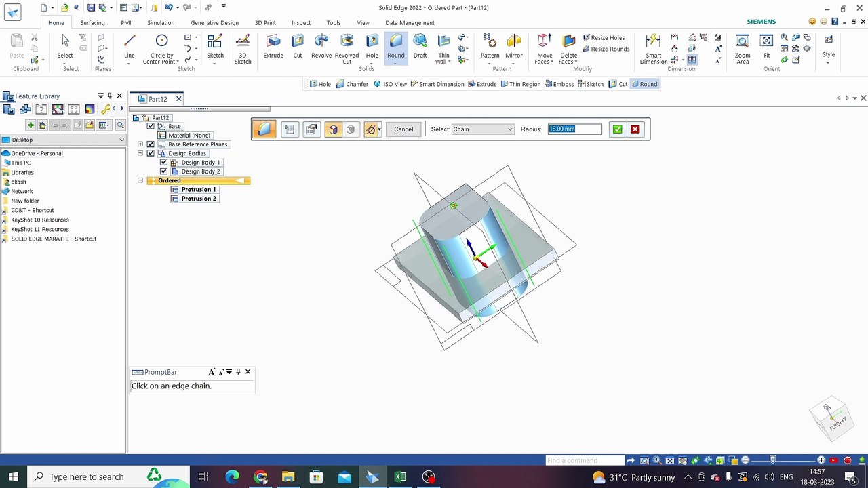Viewport: 868px width, 488px height.
Task: Open the Round button dropdown arrow
Action: (395, 63)
